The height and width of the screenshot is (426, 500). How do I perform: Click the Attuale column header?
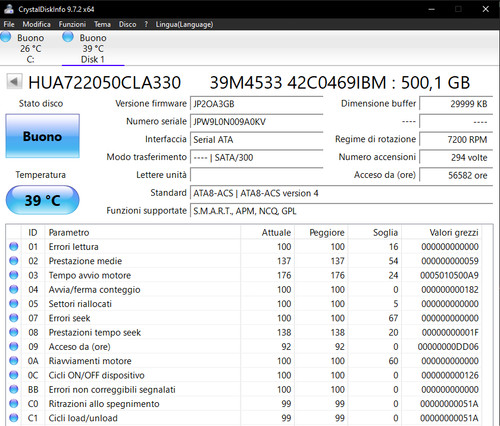[x=268, y=232]
